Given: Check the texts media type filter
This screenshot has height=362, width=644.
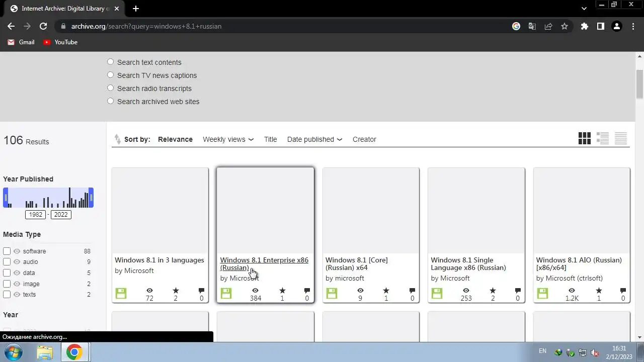Looking at the screenshot, I should point(7,294).
